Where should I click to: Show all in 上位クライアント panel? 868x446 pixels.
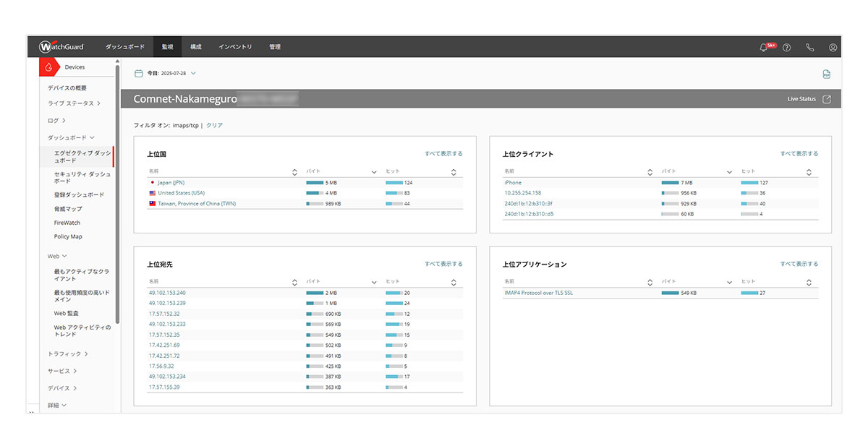(x=799, y=154)
